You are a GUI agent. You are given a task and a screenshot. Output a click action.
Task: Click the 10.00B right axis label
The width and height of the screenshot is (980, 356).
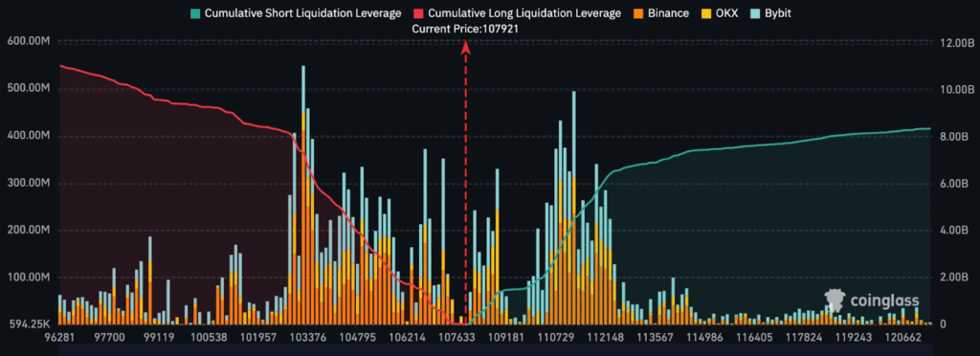(957, 89)
